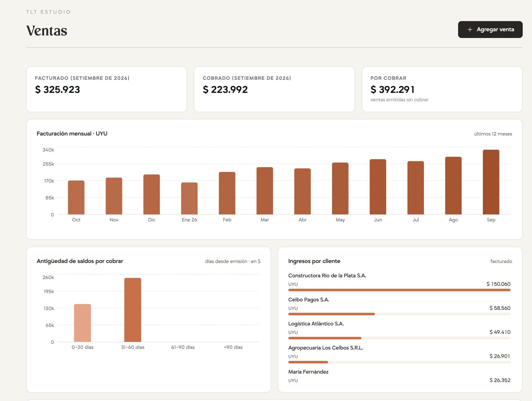Click the amount $ 150.060
532x401 pixels.
pos(498,284)
